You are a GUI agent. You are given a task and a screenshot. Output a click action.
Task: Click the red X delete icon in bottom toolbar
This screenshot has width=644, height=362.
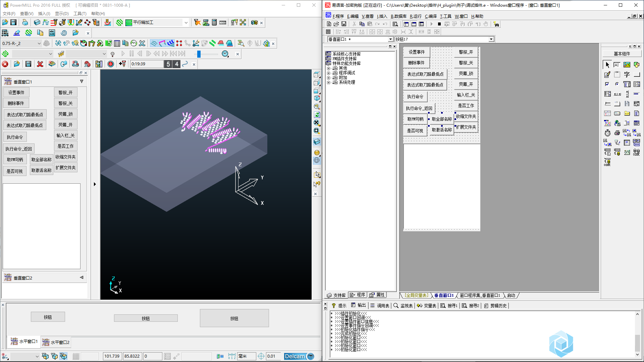[40, 64]
